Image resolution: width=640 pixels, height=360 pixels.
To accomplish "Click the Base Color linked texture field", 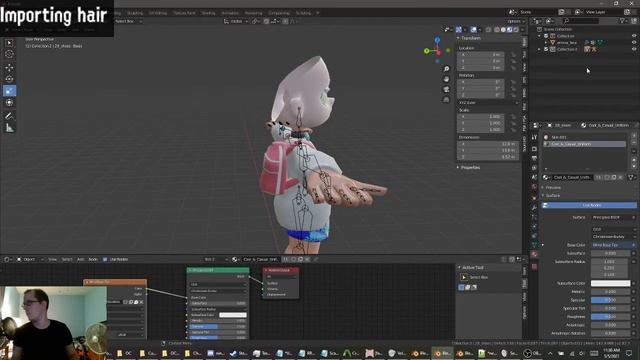I will tap(613, 245).
